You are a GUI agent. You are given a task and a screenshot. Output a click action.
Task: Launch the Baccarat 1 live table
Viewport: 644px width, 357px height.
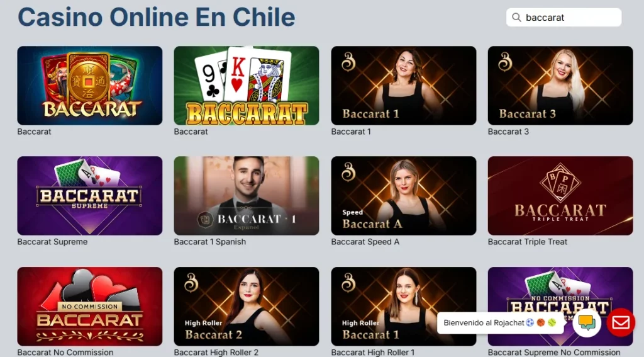[x=404, y=86]
